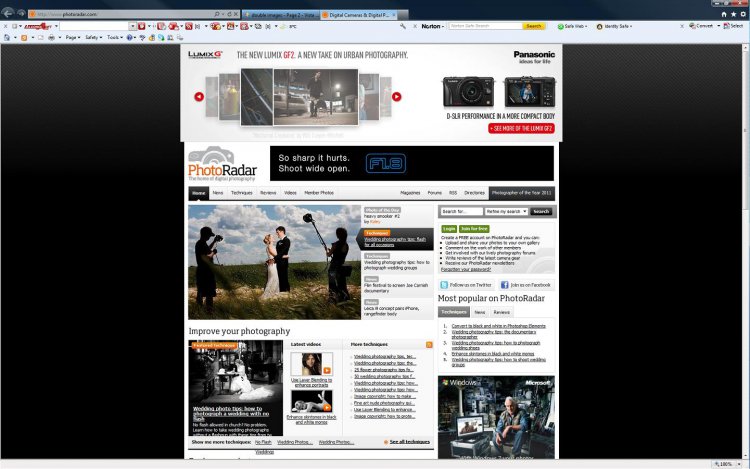The height and width of the screenshot is (469, 750).
Task: Click See more of the Lumix GF2 button
Action: (521, 128)
